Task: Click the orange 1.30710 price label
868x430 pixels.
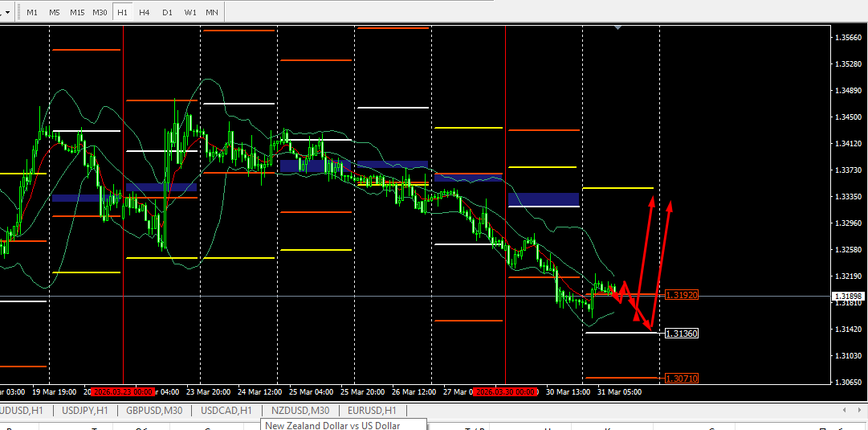Action: [x=682, y=379]
